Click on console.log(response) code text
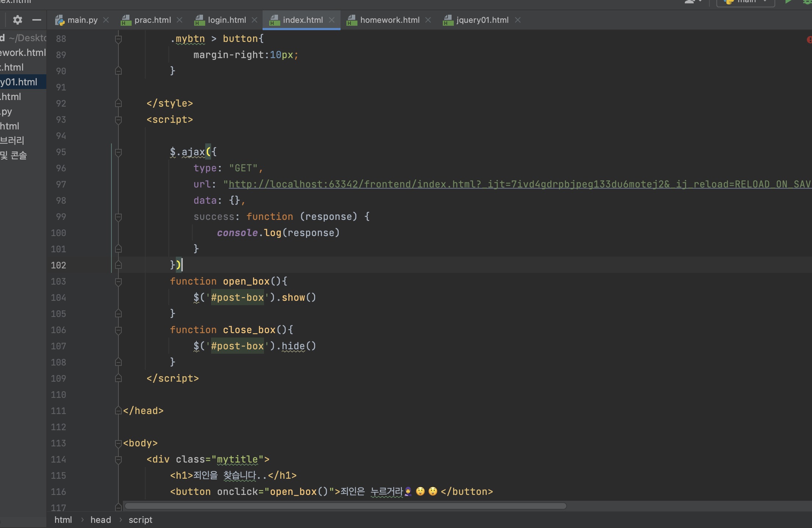Screen dimensions: 812x528 pyautogui.click(x=278, y=233)
